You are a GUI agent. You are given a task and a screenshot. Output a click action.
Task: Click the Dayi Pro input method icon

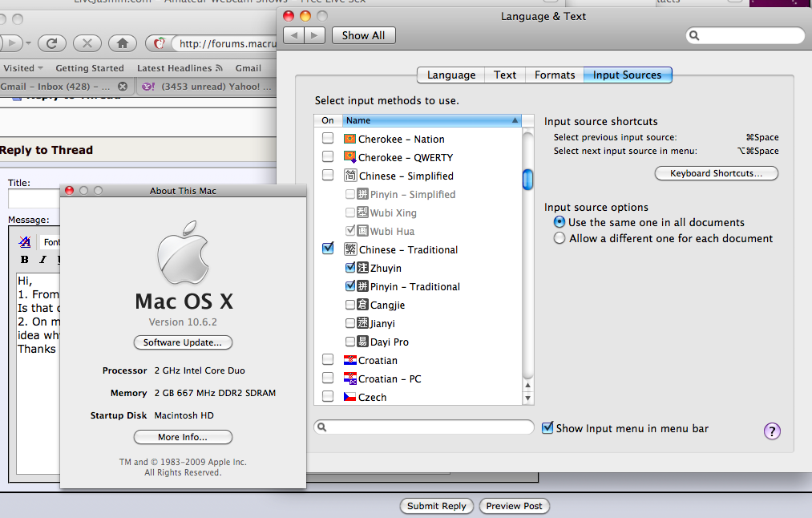(362, 342)
